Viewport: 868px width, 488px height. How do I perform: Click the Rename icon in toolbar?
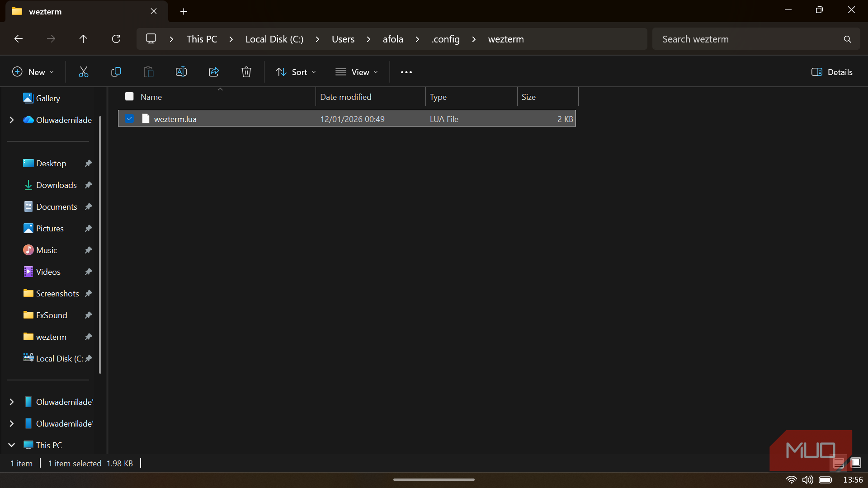point(181,72)
